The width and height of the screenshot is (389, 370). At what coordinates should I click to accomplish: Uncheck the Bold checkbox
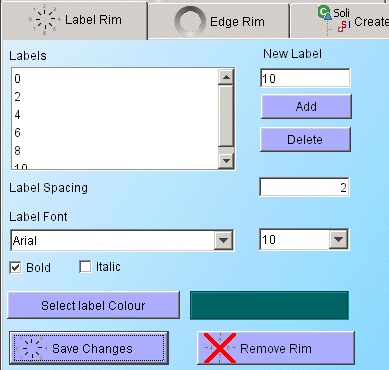(16, 267)
